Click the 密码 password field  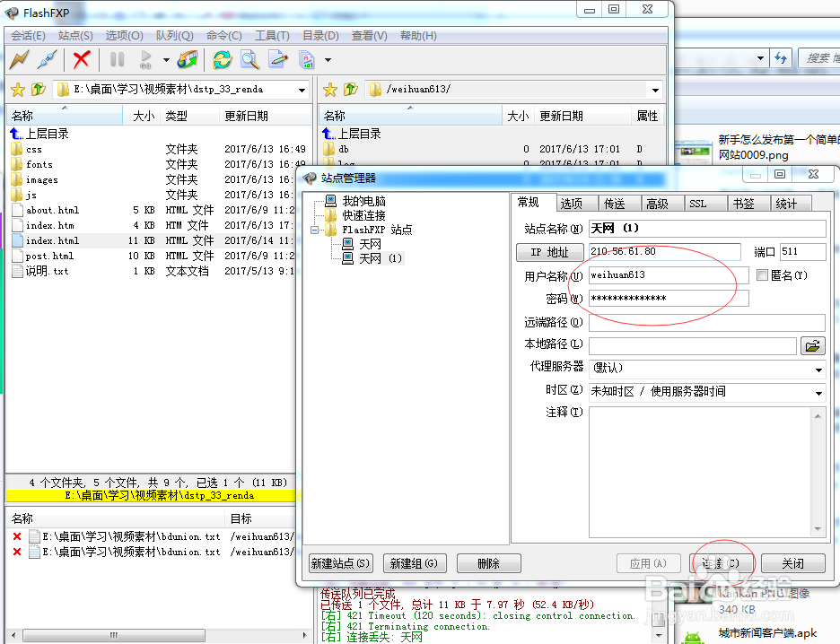[x=669, y=299]
